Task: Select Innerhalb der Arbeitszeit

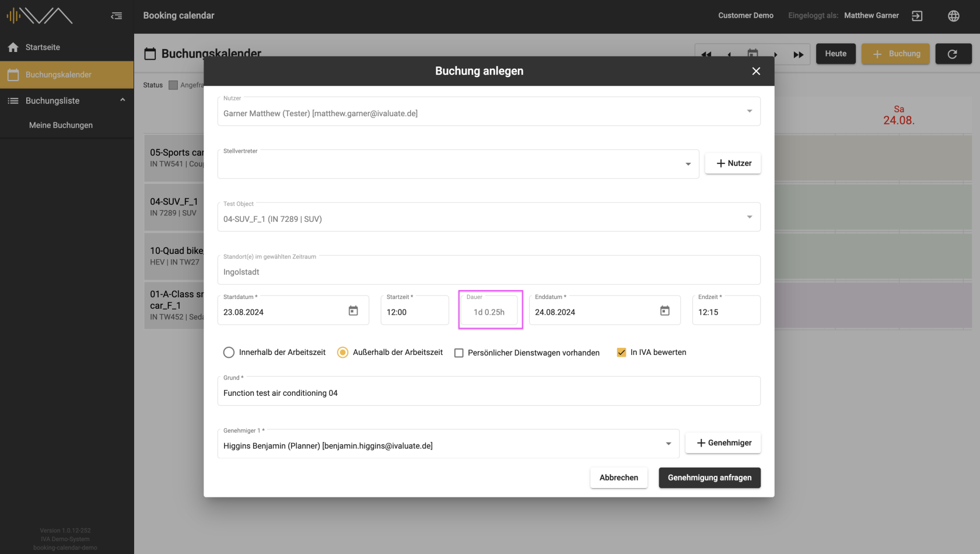Action: [229, 353]
